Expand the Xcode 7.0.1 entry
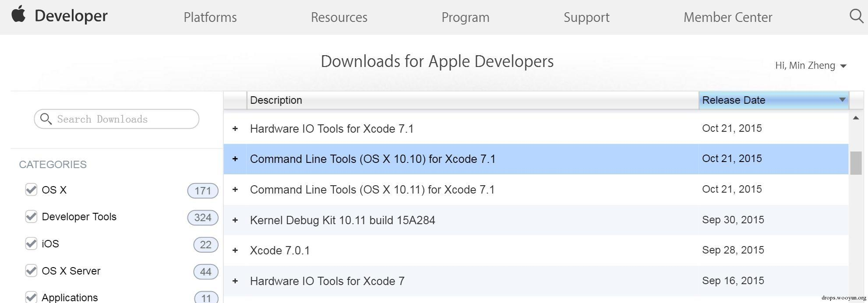 [235, 250]
